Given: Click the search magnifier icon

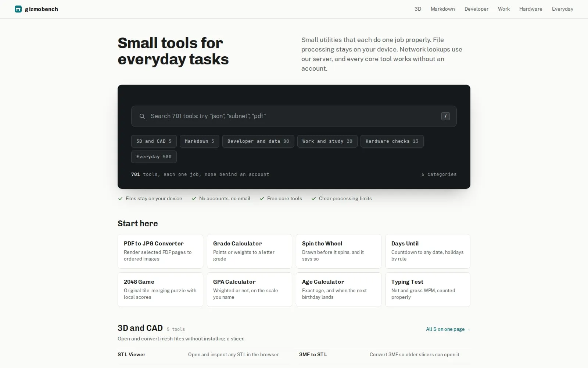Looking at the screenshot, I should [x=142, y=116].
